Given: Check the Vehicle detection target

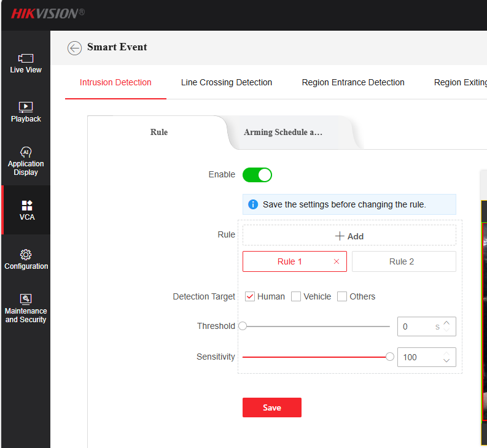Looking at the screenshot, I should [x=296, y=296].
